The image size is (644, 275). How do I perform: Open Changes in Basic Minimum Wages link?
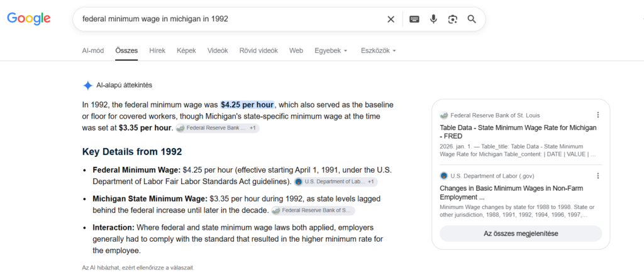(511, 193)
